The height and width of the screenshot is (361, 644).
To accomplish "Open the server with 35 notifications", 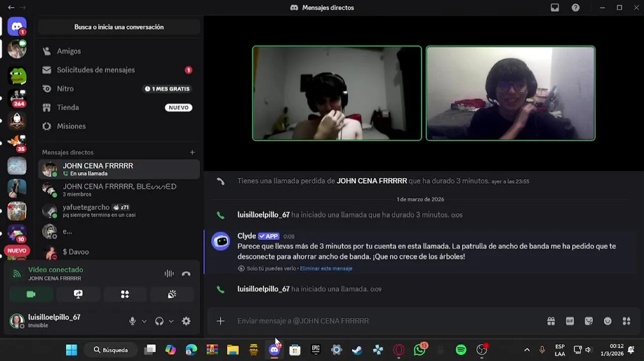I will coord(17,143).
